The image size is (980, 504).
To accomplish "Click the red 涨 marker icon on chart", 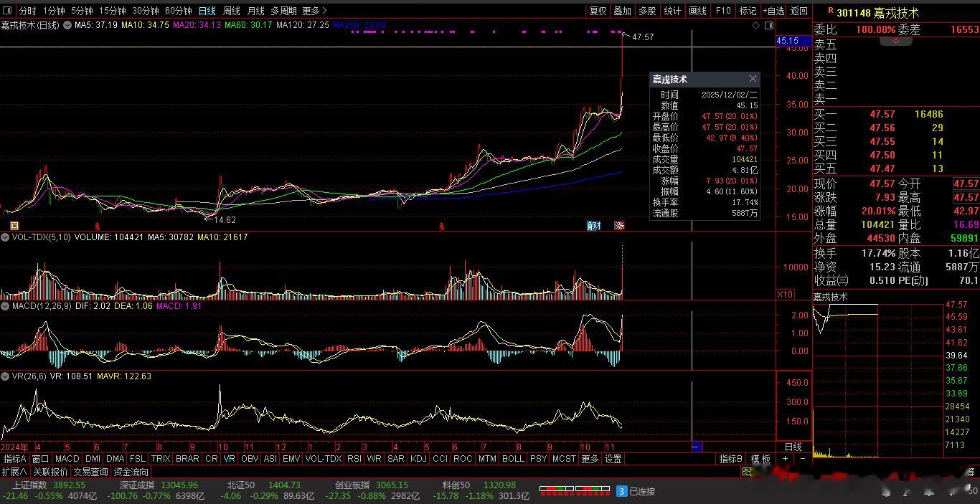I will pyautogui.click(x=619, y=226).
